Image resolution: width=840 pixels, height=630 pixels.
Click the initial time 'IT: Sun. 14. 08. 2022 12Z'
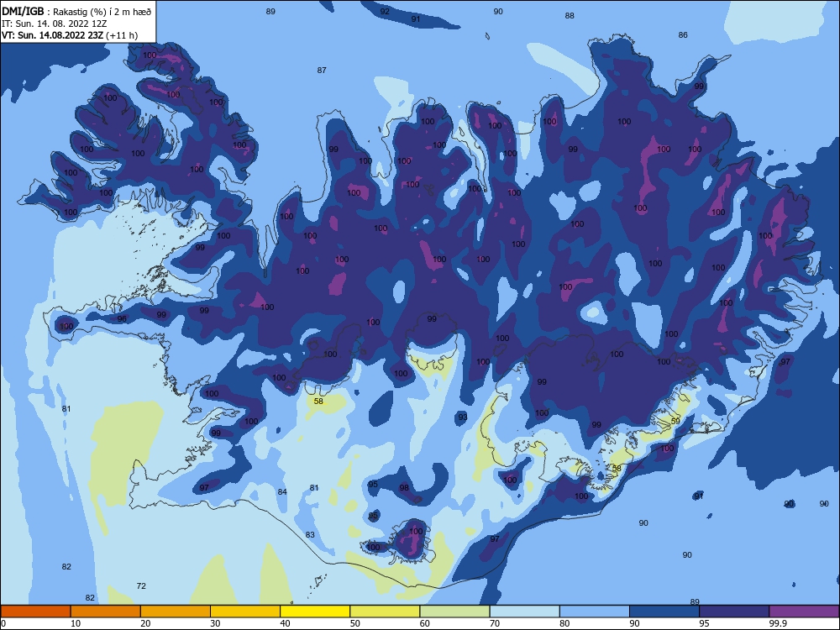54,24
